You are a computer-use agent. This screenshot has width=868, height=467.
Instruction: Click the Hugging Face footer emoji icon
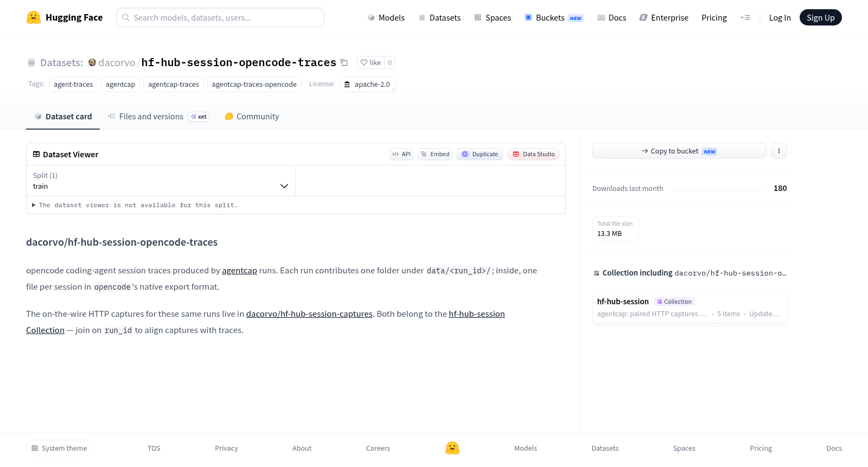[x=452, y=448]
